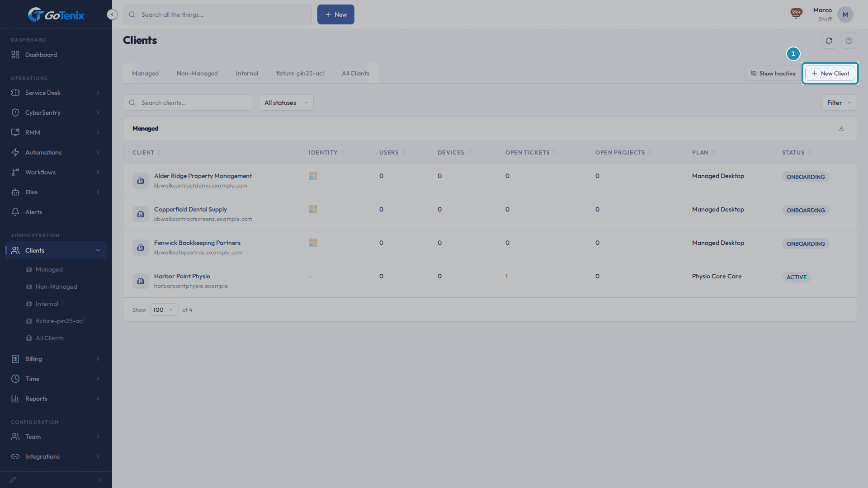The height and width of the screenshot is (488, 868).
Task: Open the notifications icon with 99+ badge
Action: point(796,13)
